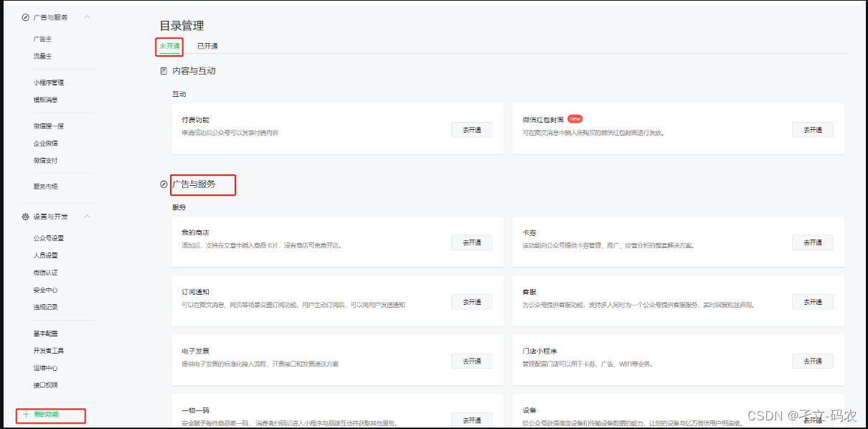868x429 pixels.
Task: Open 微信支付 in the sidebar
Action: click(45, 161)
